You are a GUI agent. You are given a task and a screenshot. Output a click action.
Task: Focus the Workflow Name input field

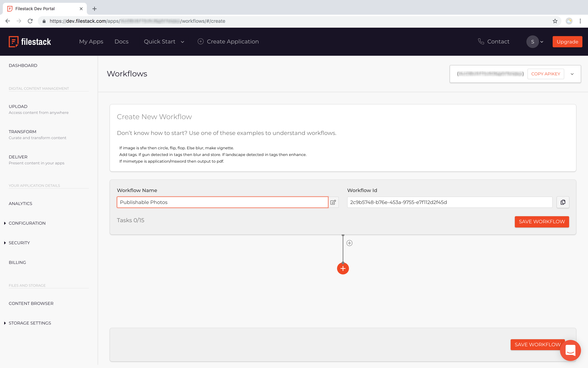(x=222, y=202)
